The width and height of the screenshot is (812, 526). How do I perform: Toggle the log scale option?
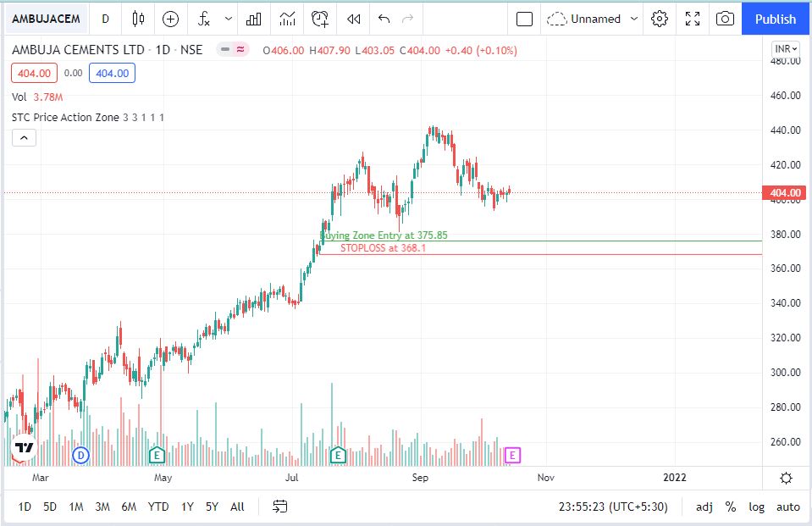point(756,507)
